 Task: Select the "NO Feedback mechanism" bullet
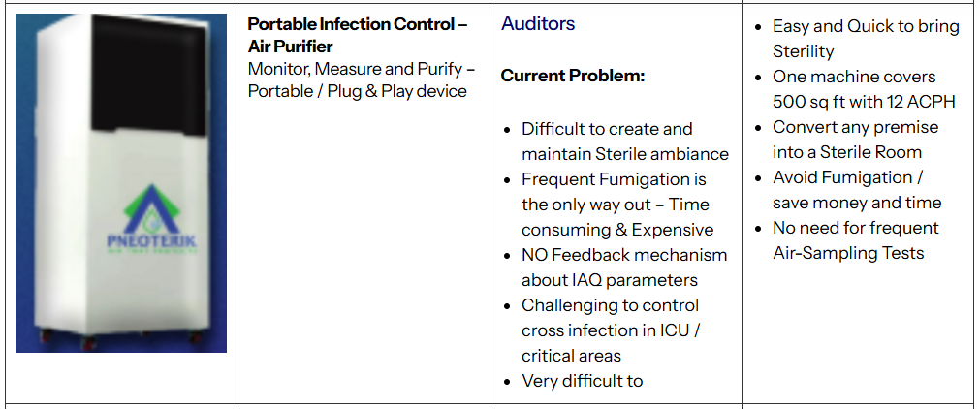[x=623, y=255]
